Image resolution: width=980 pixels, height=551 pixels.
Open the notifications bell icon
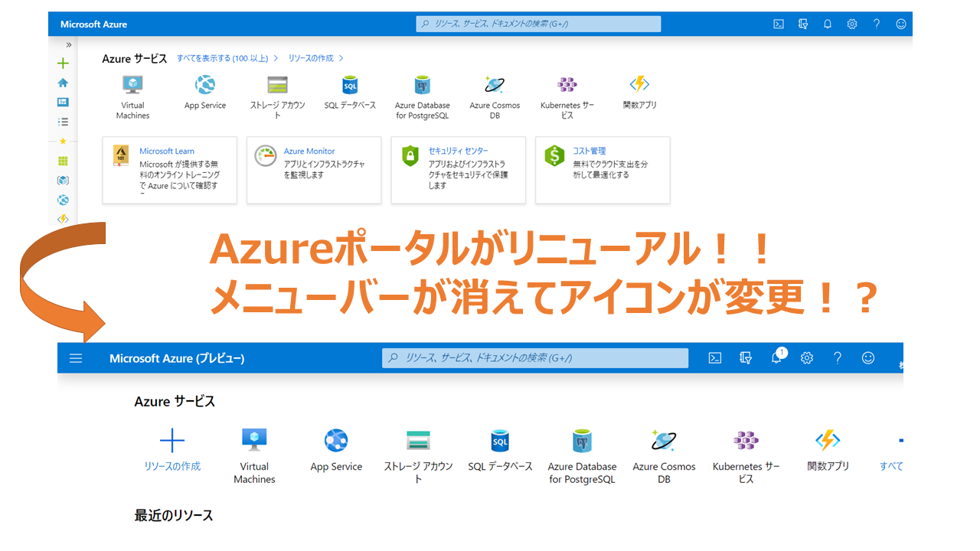point(827,24)
